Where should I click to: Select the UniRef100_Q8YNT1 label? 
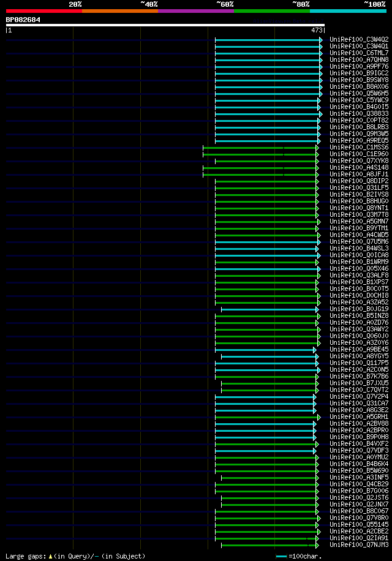pyautogui.click(x=359, y=208)
